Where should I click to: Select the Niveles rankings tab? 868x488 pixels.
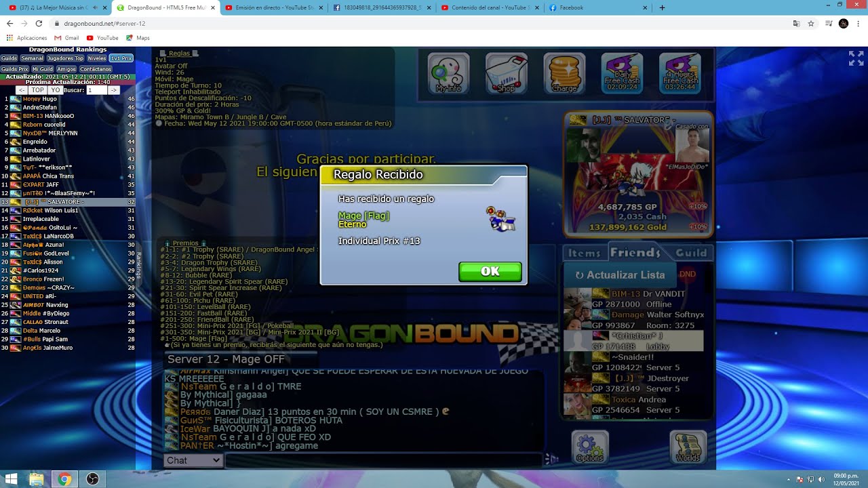click(x=97, y=58)
